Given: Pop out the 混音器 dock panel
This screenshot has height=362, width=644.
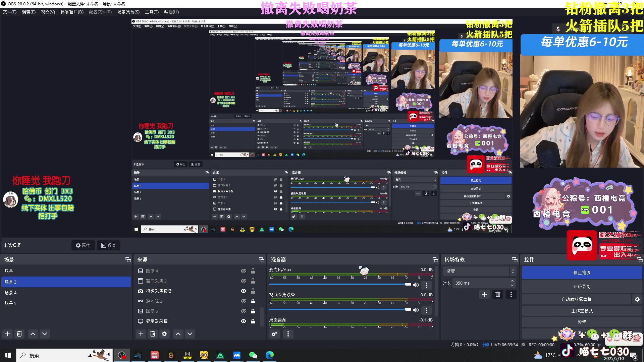Looking at the screenshot, I should coord(435,259).
